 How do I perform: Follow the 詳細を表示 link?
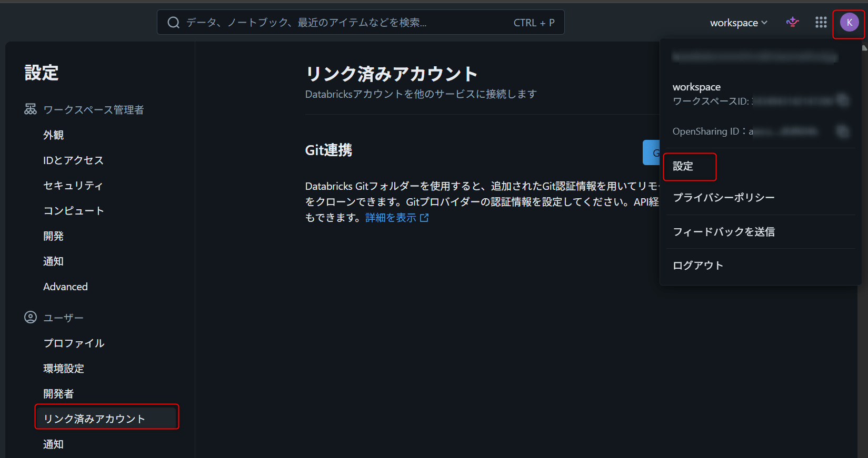click(x=397, y=218)
